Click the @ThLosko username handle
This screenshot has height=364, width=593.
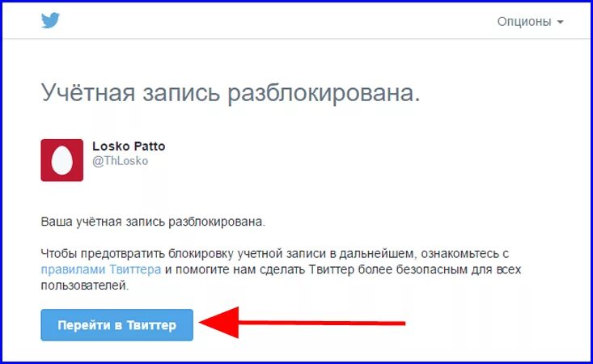click(121, 161)
